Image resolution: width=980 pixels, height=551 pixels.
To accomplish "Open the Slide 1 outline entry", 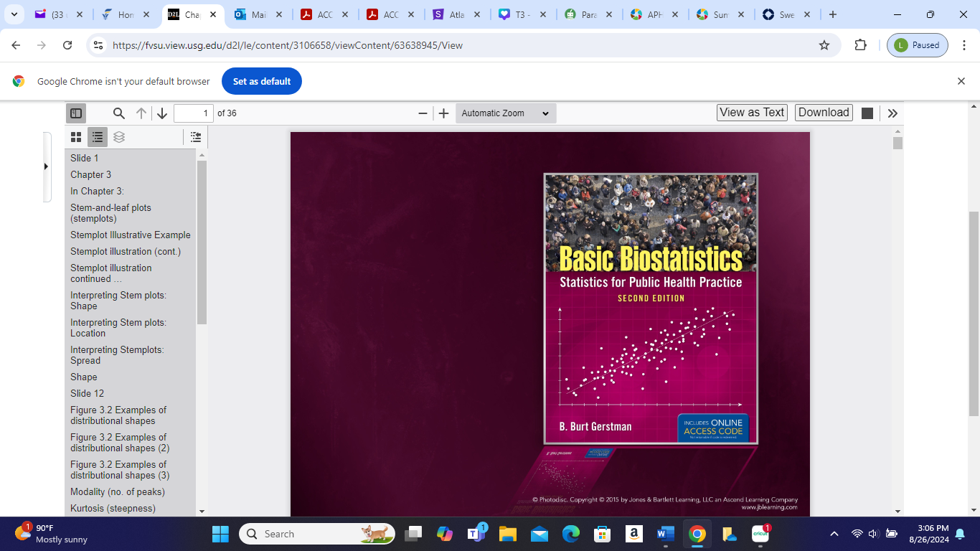I will [x=85, y=158].
